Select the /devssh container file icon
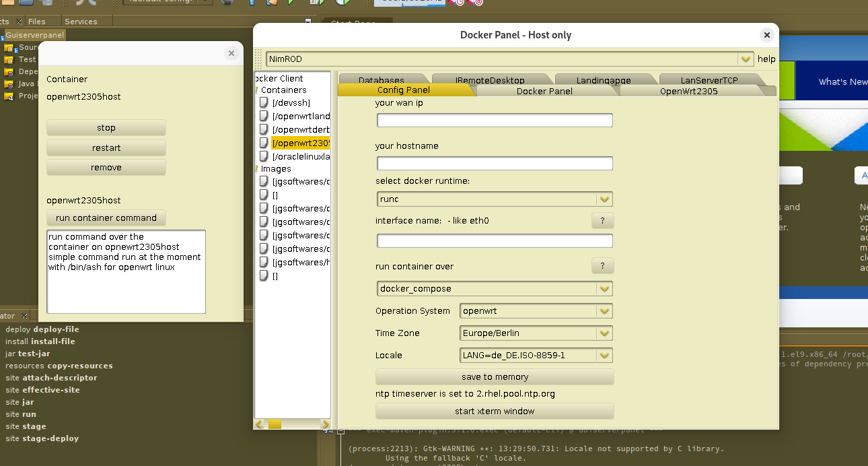Viewport: 868px width, 466px height. (x=264, y=103)
